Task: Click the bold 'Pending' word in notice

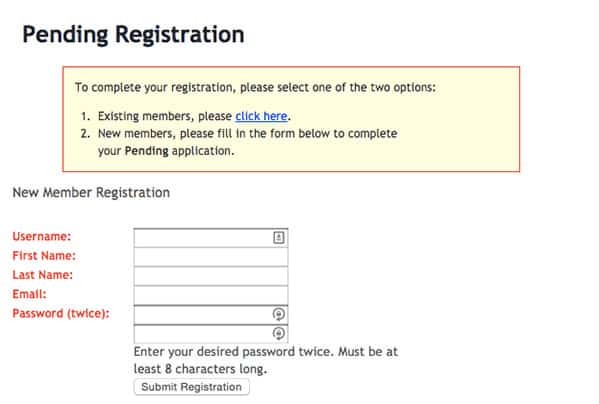Action: click(144, 151)
